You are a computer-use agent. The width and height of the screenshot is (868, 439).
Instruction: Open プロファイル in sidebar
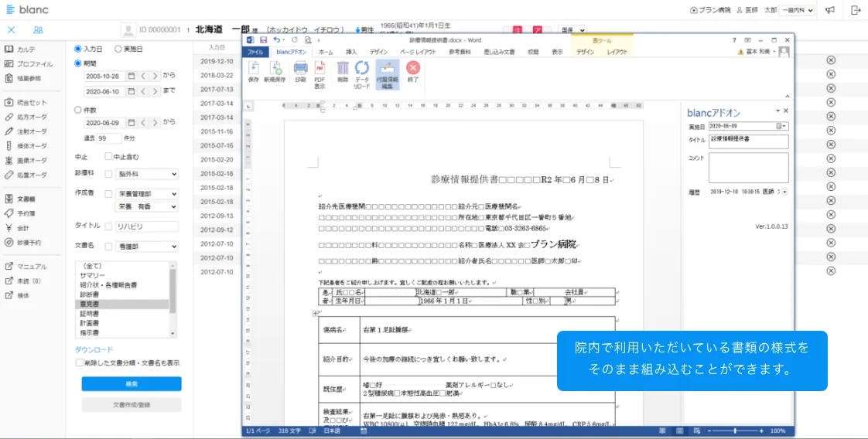tap(29, 63)
